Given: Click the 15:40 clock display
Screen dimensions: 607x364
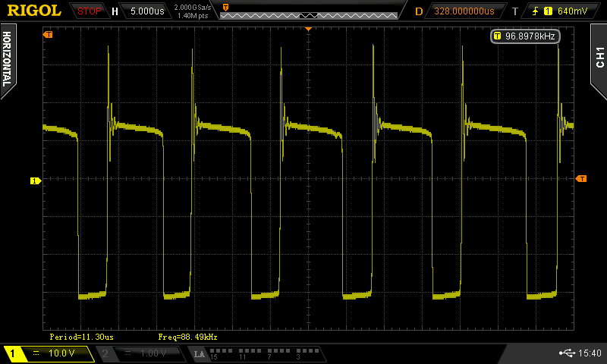Looking at the screenshot, I should (x=590, y=353).
